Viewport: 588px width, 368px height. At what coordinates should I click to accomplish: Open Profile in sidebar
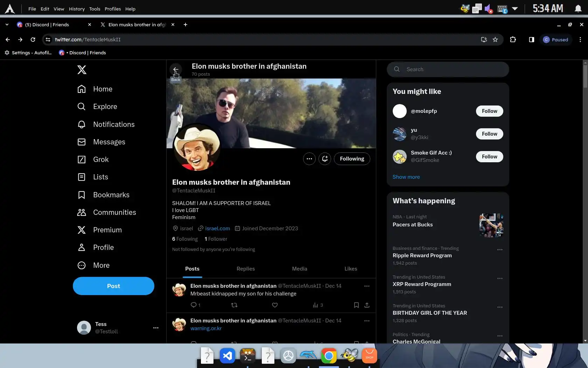click(x=95, y=247)
